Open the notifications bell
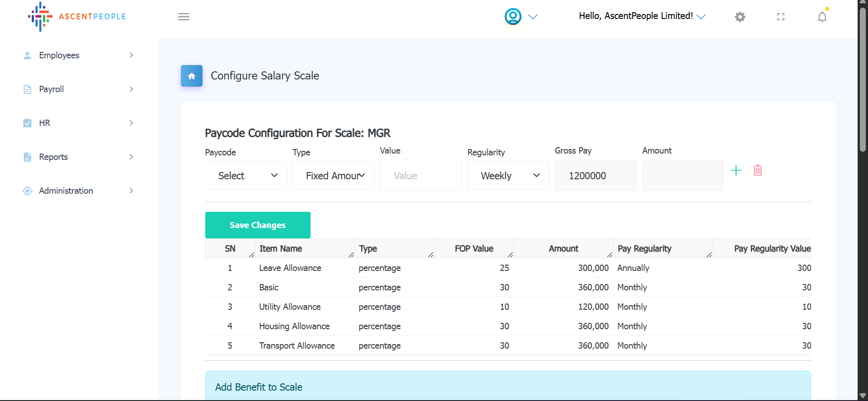Viewport: 868px width, 401px height. point(822,17)
